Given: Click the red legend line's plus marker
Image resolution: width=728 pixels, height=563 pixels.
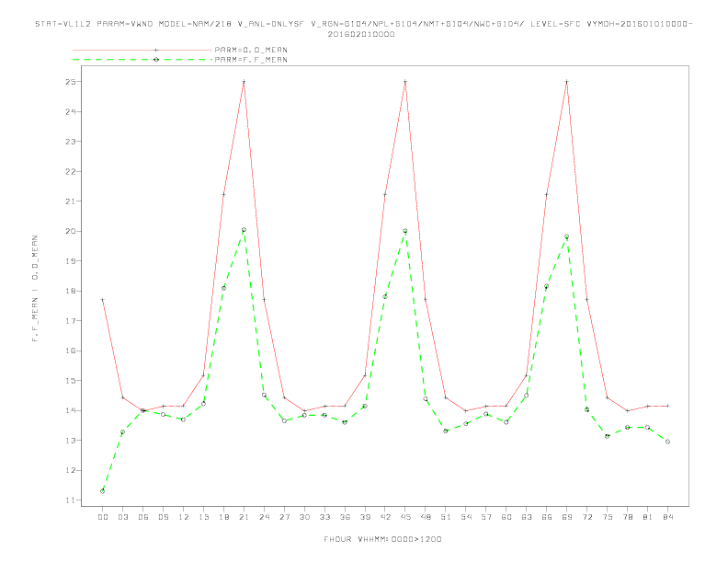Looking at the screenshot, I should (156, 50).
